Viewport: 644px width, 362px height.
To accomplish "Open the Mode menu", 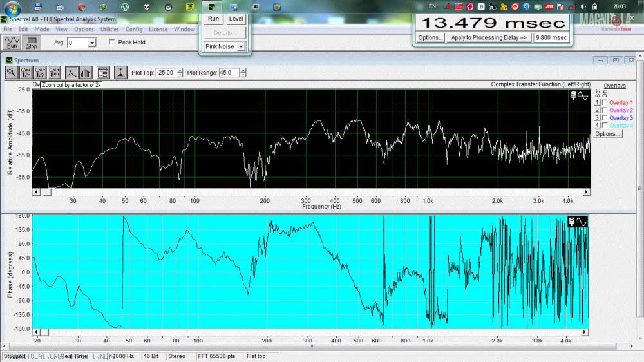I will (41, 29).
